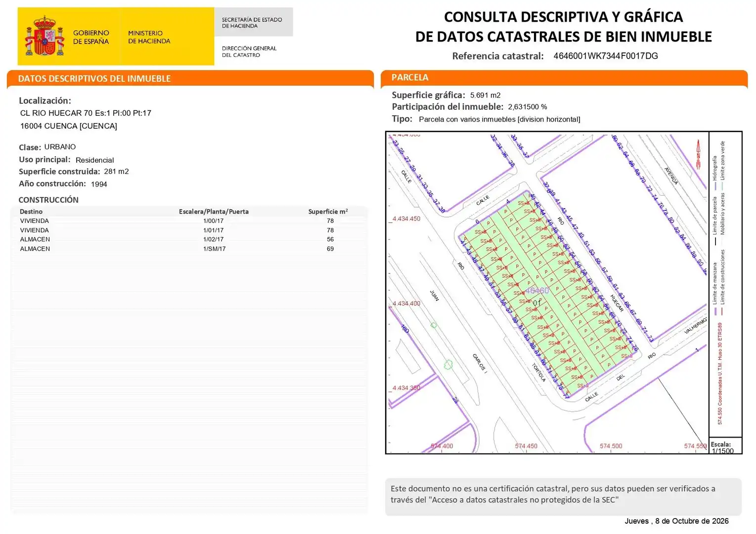Click the Escalera/Planta/Puerta column header
The width and height of the screenshot is (756, 534).
tap(214, 212)
